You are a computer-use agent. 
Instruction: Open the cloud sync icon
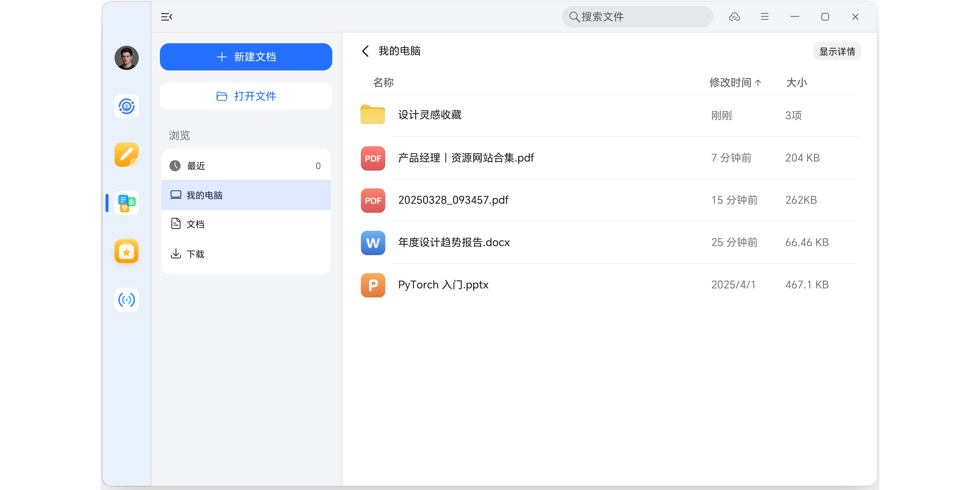coord(734,17)
